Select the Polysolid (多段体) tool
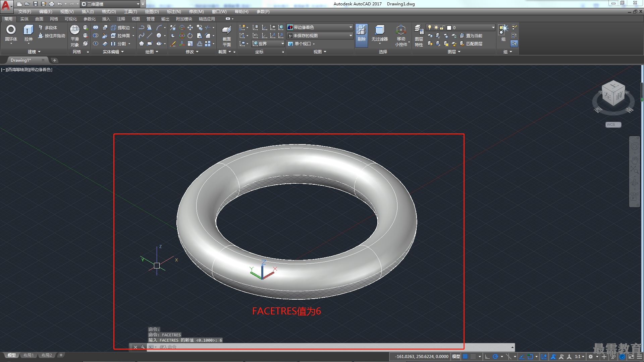 pyautogui.click(x=48, y=27)
